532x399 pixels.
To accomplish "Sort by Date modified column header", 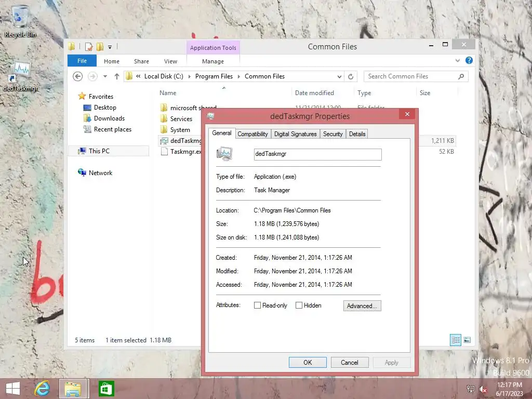I will click(x=314, y=93).
